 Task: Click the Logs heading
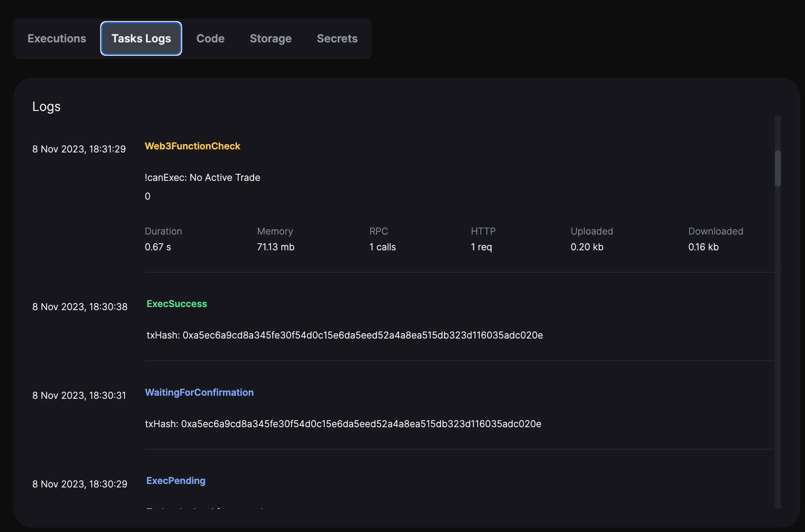click(x=46, y=107)
